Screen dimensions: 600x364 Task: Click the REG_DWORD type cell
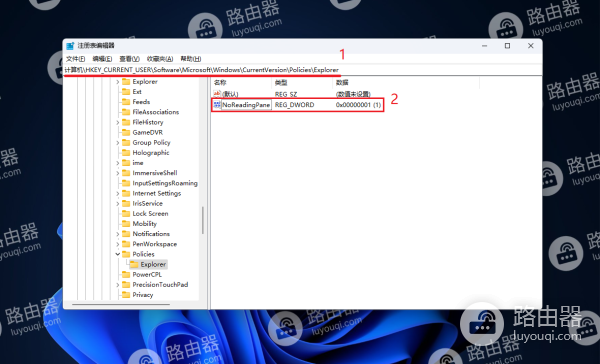(294, 104)
